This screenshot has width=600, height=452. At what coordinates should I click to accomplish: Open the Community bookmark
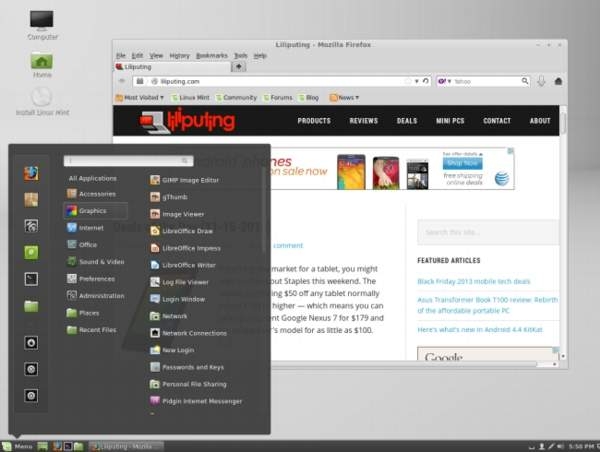pyautogui.click(x=236, y=98)
